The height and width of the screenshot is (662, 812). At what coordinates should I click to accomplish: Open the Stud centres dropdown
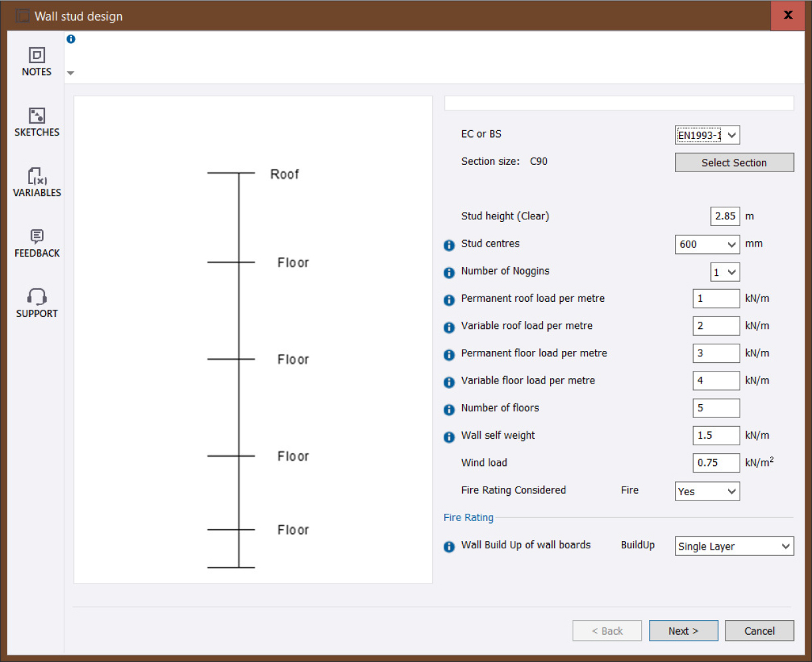[x=707, y=245]
